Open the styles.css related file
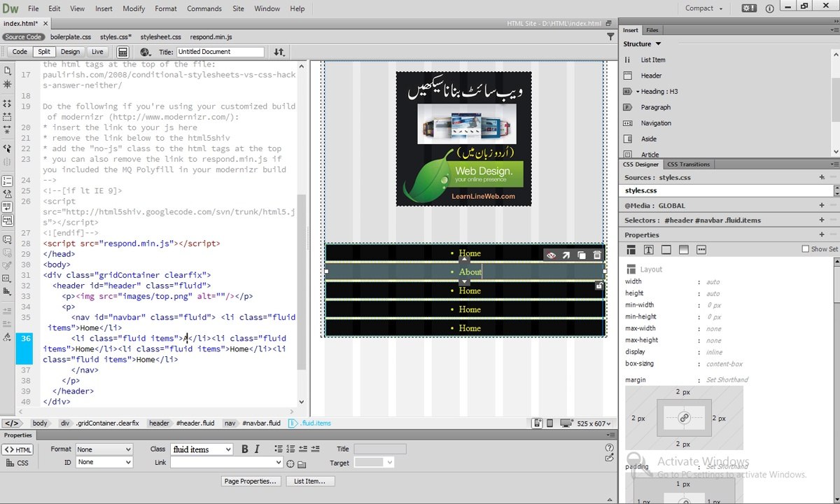The width and height of the screenshot is (840, 504). pyautogui.click(x=115, y=37)
